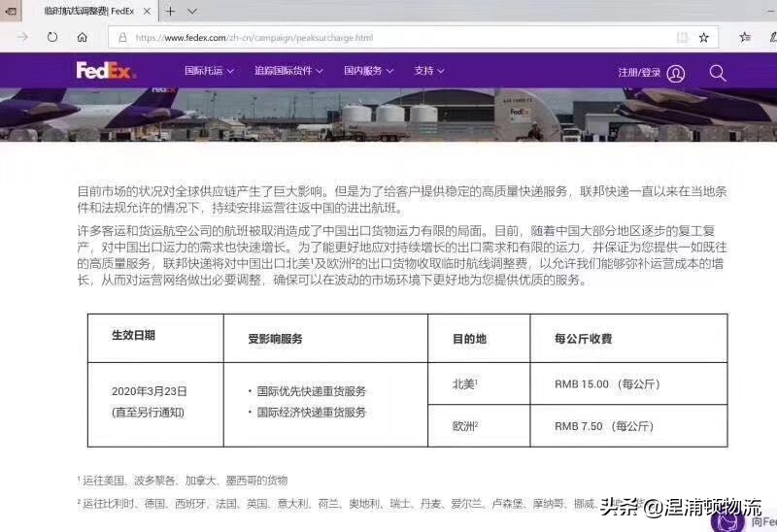Click 国际优先快递重货服务 list item
The image size is (777, 532).
click(x=311, y=391)
